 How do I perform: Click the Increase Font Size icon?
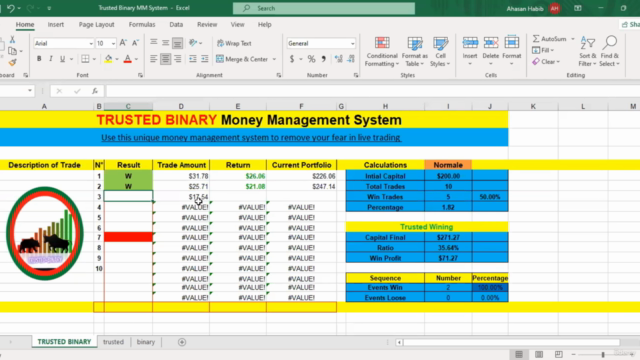(123, 43)
